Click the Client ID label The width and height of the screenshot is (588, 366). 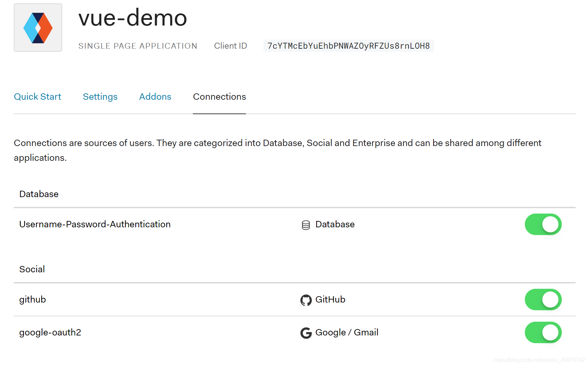(x=230, y=46)
